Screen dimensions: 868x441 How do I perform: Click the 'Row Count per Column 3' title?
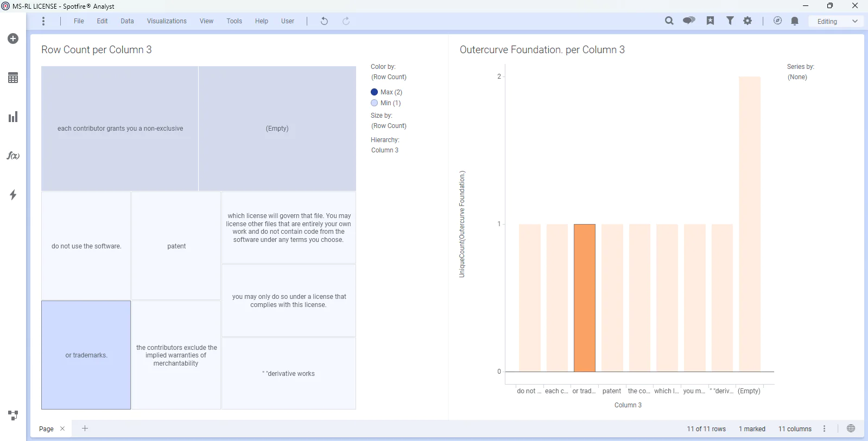tap(97, 49)
